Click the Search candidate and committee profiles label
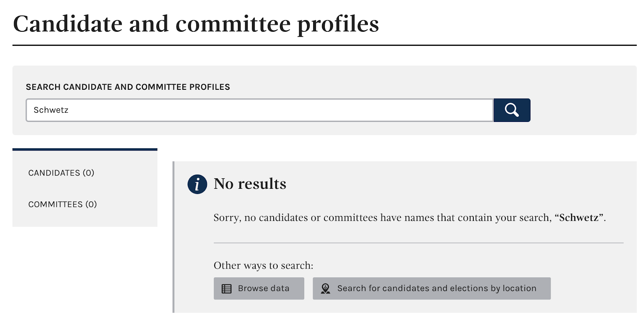644x318 pixels. click(x=128, y=87)
